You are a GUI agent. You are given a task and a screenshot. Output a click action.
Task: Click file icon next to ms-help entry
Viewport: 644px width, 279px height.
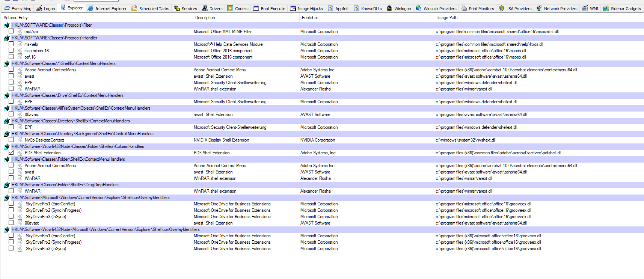[20, 44]
